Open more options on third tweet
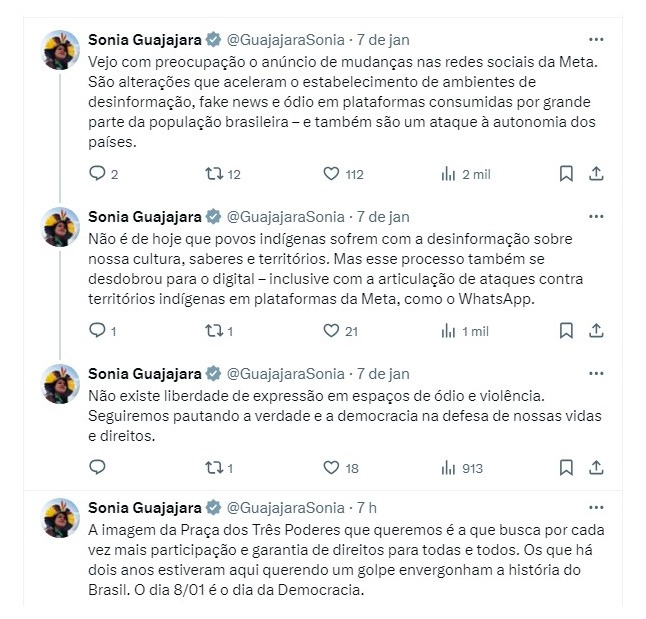The width and height of the screenshot is (646, 619). (596, 373)
